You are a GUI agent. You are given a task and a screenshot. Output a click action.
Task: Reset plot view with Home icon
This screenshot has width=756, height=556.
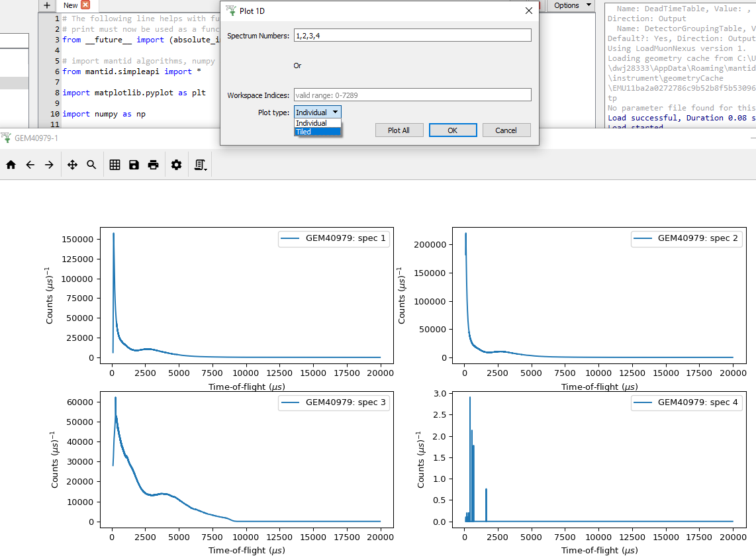(x=11, y=165)
